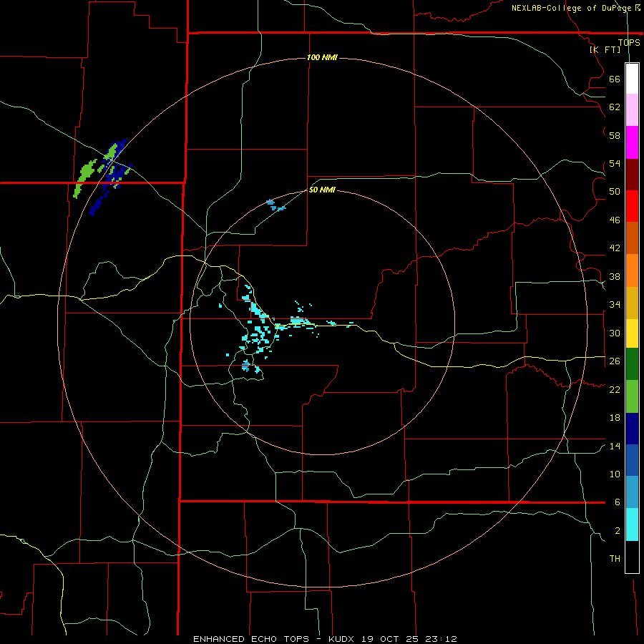Select the magenta legend swatch near 58
Viewport: 644px width, 644px height.
[x=632, y=142]
